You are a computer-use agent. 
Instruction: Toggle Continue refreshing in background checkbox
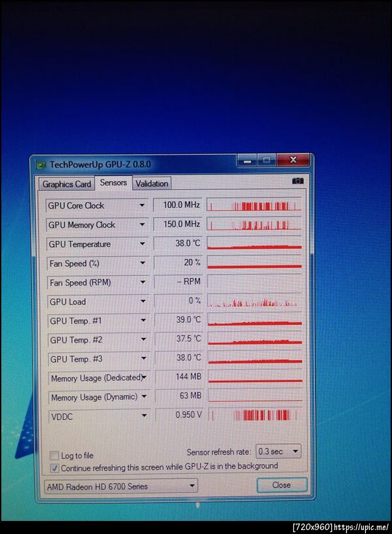click(54, 468)
